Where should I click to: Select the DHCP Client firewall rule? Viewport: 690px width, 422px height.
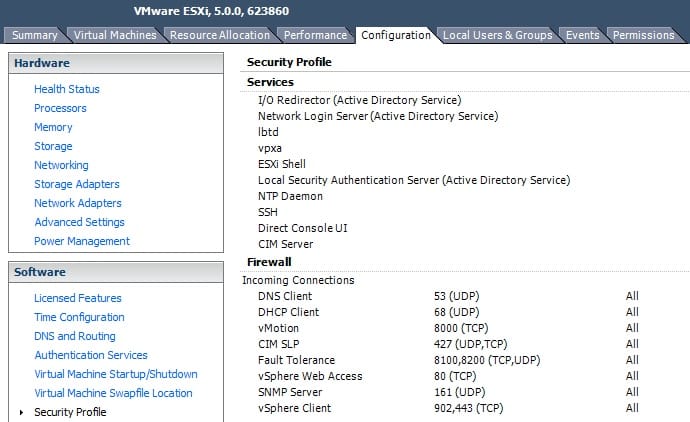point(288,312)
